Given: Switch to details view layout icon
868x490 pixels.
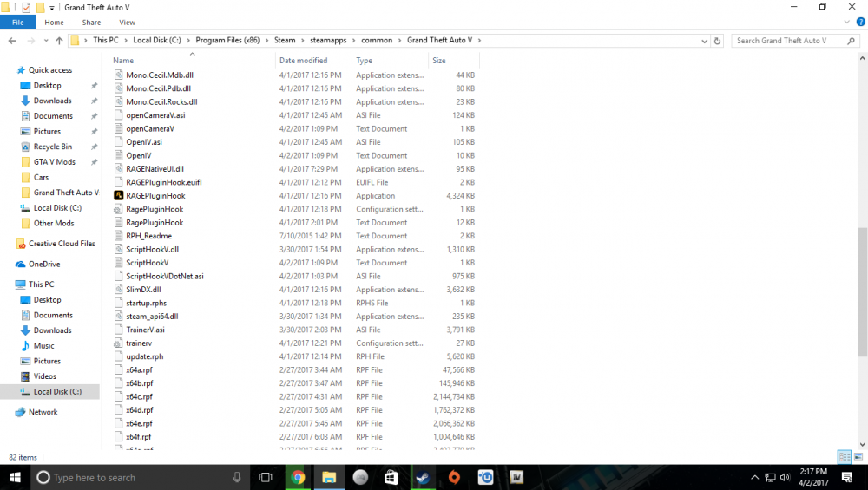Looking at the screenshot, I should coord(845,457).
